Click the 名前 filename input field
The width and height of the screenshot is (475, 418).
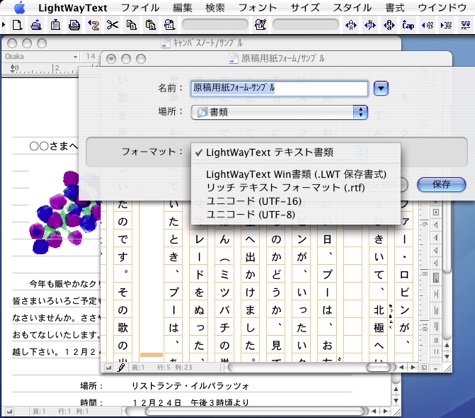(x=279, y=88)
